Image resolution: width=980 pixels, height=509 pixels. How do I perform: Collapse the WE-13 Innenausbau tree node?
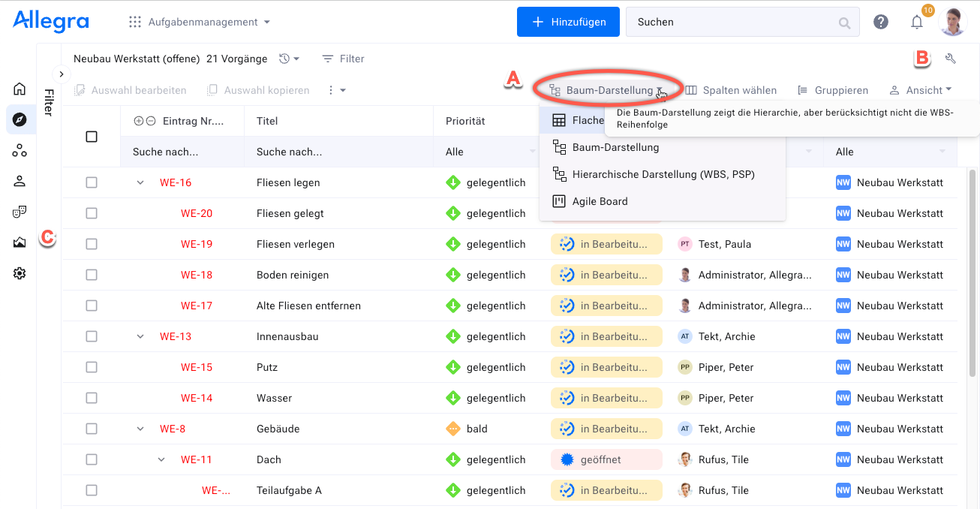(140, 336)
